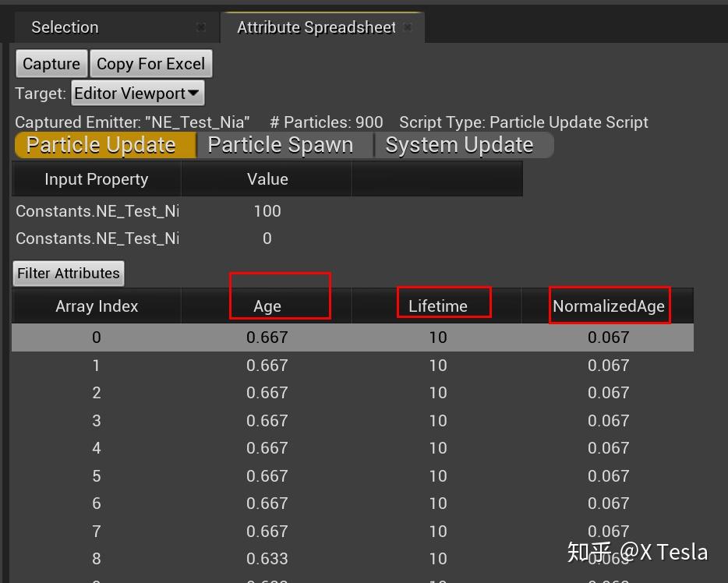Switch to the Particle Spawn script view
The height and width of the screenshot is (583, 728).
[x=281, y=144]
